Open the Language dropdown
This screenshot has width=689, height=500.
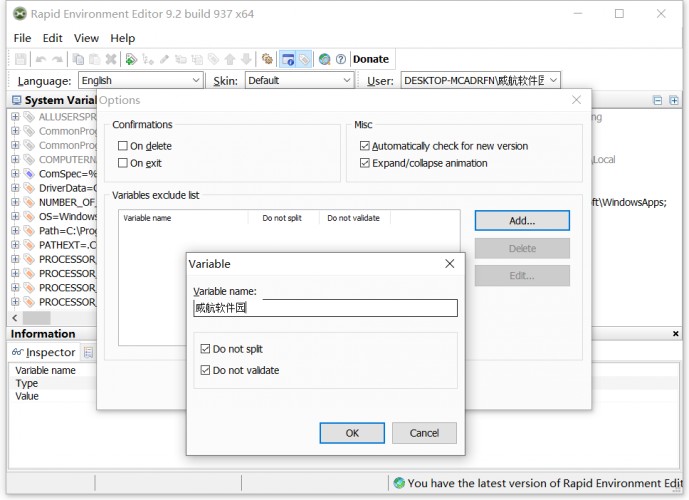[196, 80]
